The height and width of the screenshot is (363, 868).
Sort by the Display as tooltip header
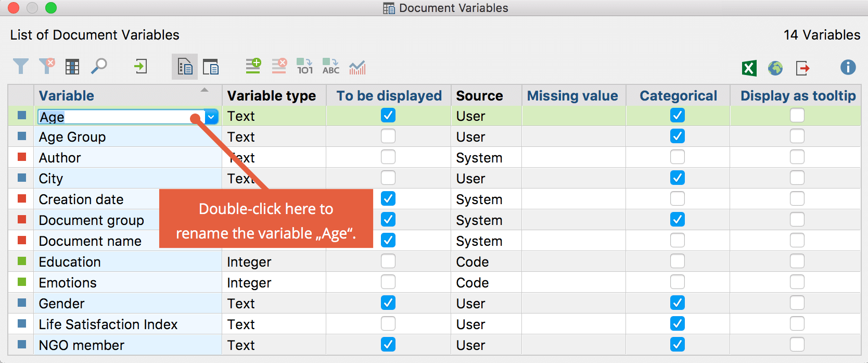point(796,95)
